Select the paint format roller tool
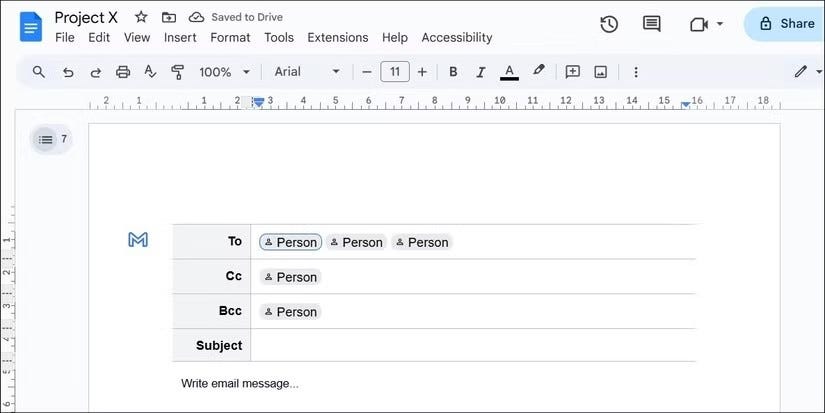 178,72
